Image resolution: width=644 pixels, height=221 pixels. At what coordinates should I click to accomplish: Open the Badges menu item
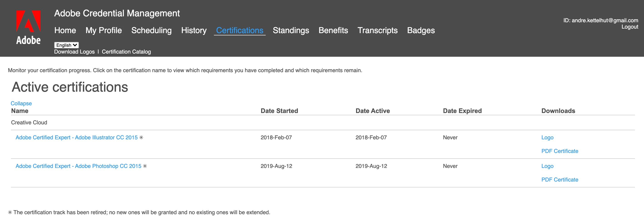421,30
